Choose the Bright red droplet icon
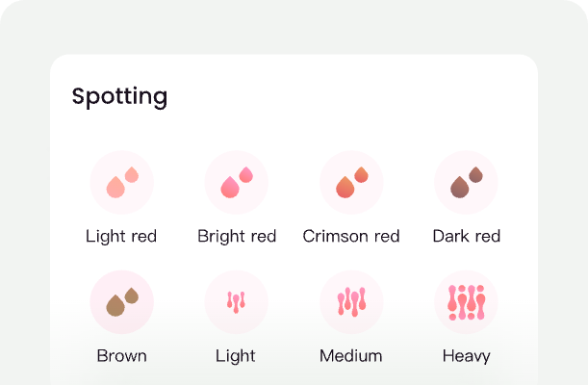Image resolution: width=588 pixels, height=385 pixels. (236, 182)
